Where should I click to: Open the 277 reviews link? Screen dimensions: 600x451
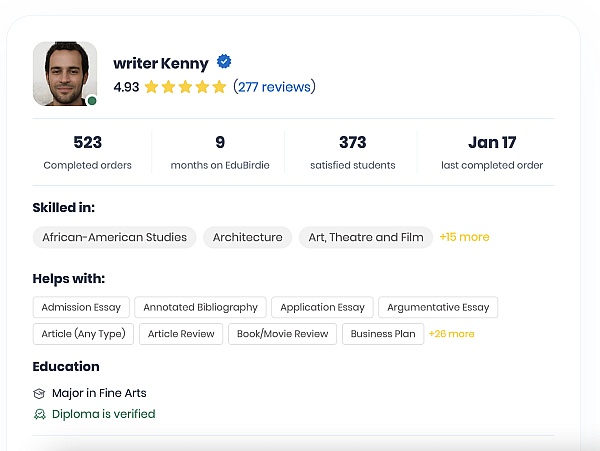coord(274,87)
